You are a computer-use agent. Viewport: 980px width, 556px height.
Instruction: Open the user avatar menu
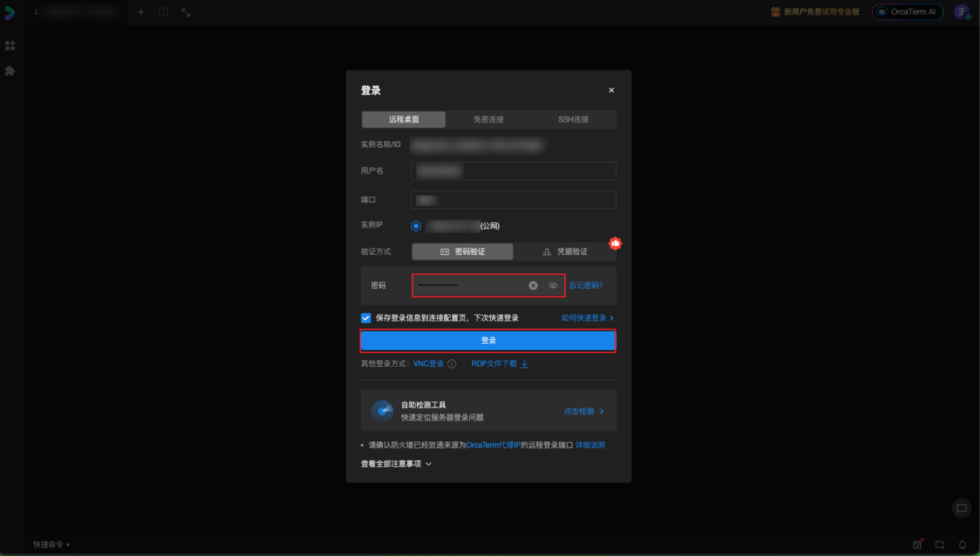click(x=962, y=12)
